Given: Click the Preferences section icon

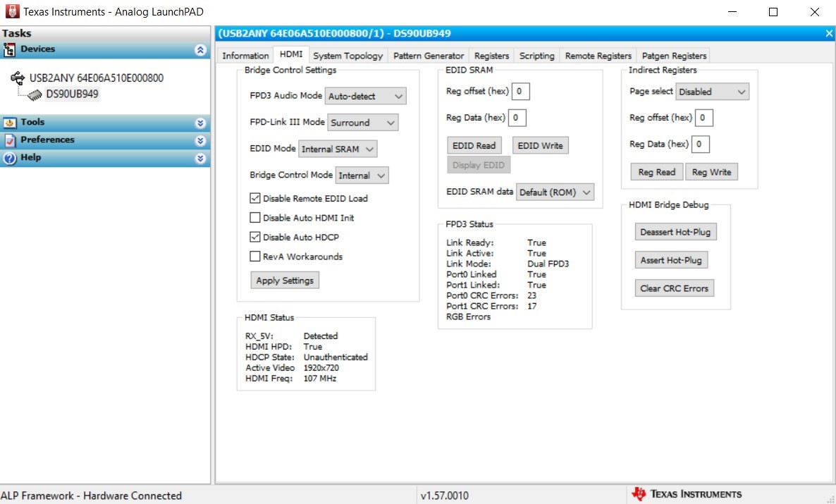Looking at the screenshot, I should coord(10,140).
